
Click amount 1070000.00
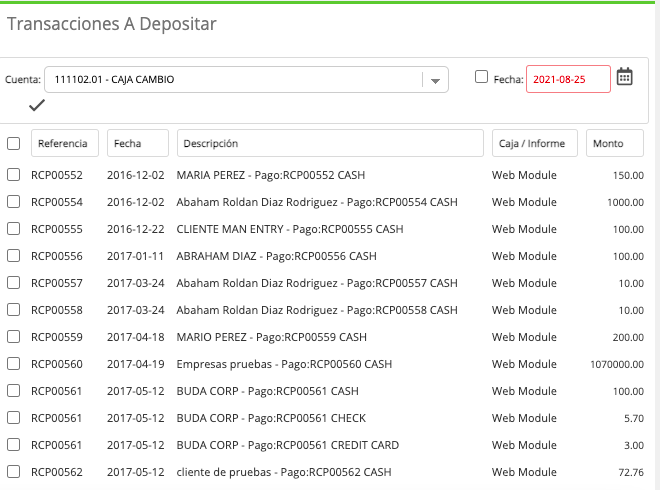click(617, 365)
